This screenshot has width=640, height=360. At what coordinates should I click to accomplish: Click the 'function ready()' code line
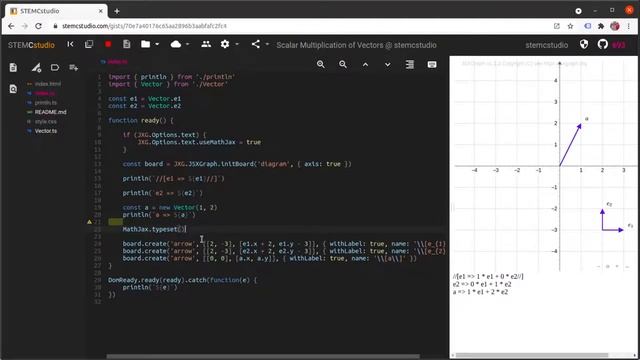click(141, 120)
